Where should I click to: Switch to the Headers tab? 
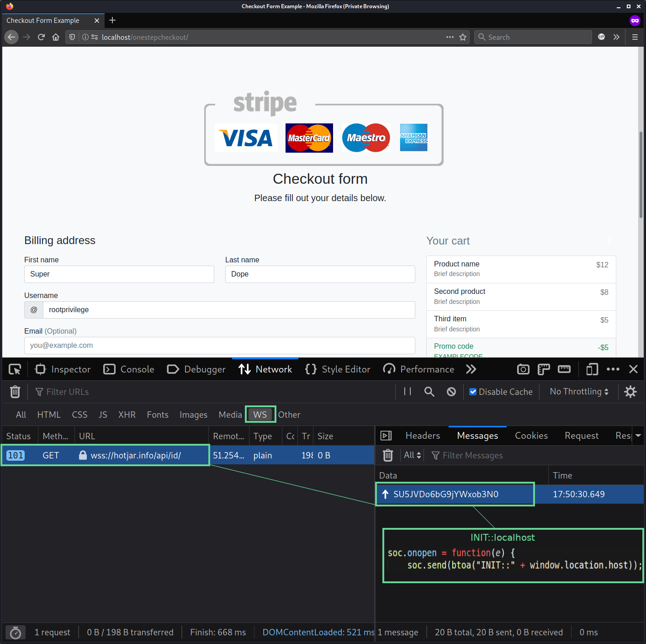[x=422, y=435]
